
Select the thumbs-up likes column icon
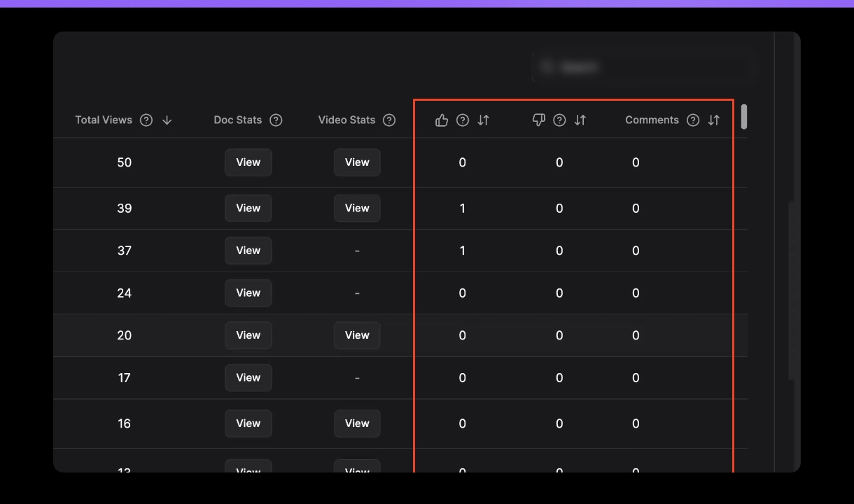coord(442,120)
